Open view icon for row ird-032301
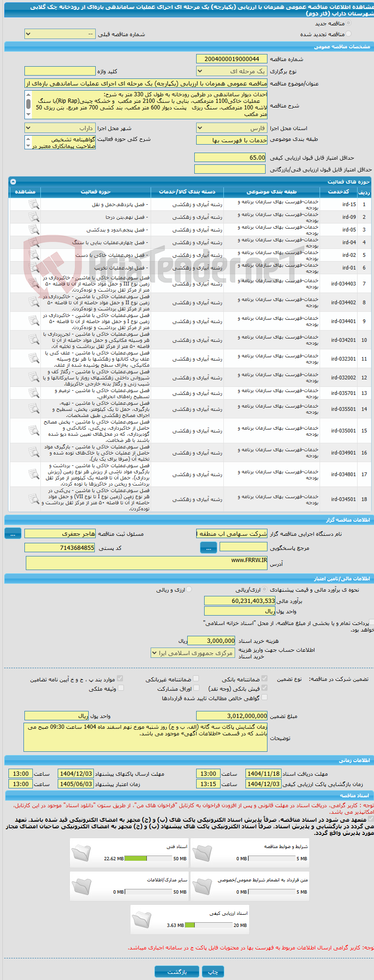374x980 pixels. [33, 359]
